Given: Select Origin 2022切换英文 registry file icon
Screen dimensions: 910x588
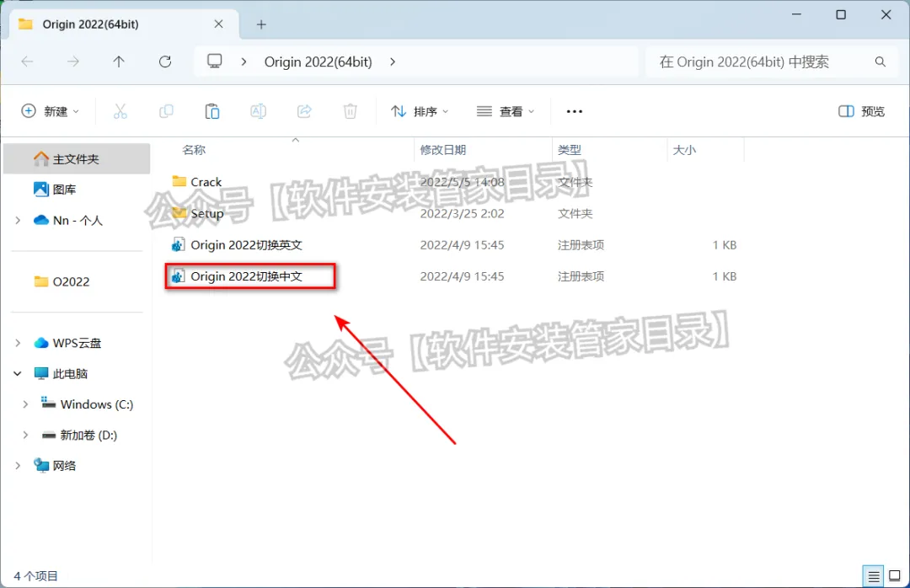Looking at the screenshot, I should [x=178, y=245].
